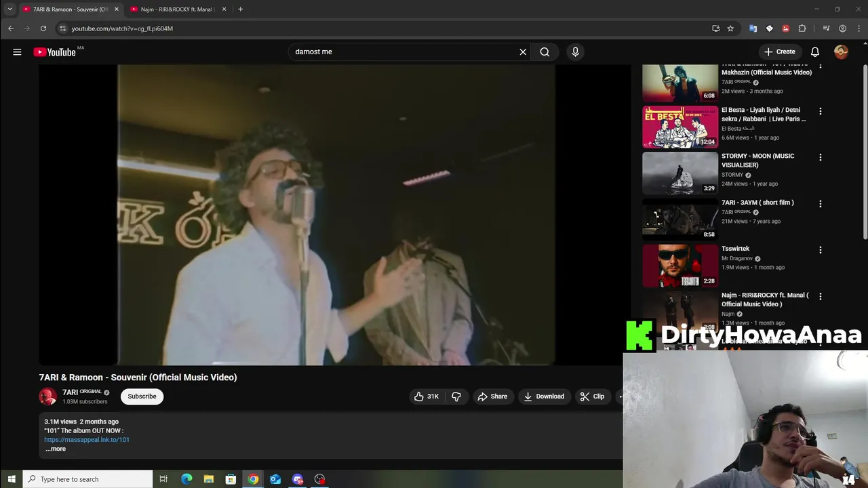Screen dimensions: 868x488
Task: Download the video
Action: pyautogui.click(x=544, y=396)
